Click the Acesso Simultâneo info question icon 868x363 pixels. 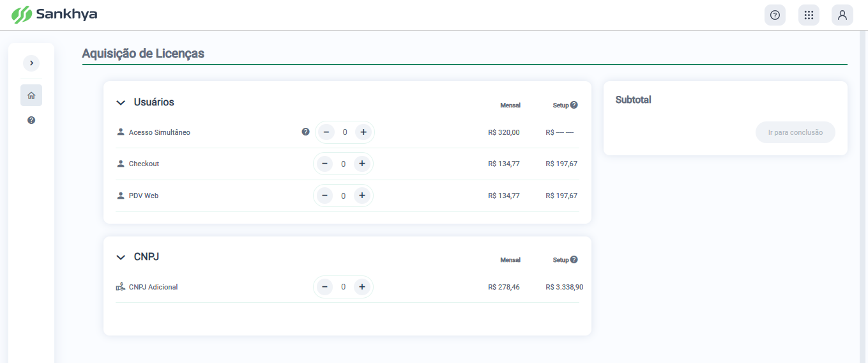click(305, 132)
